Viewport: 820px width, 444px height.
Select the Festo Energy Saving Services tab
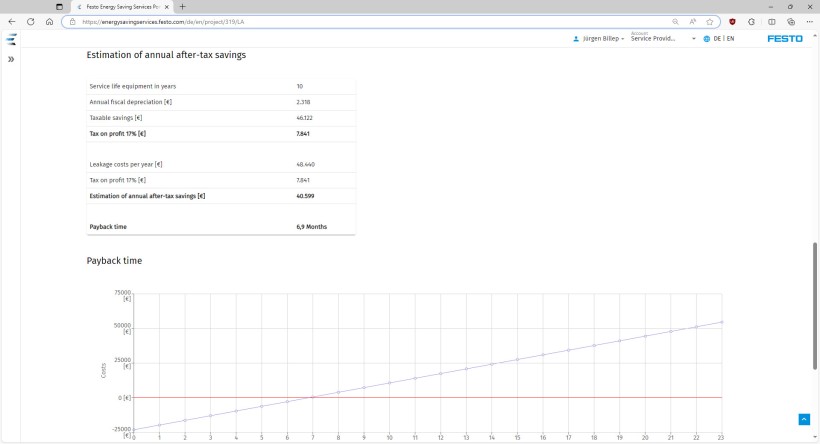[121, 7]
